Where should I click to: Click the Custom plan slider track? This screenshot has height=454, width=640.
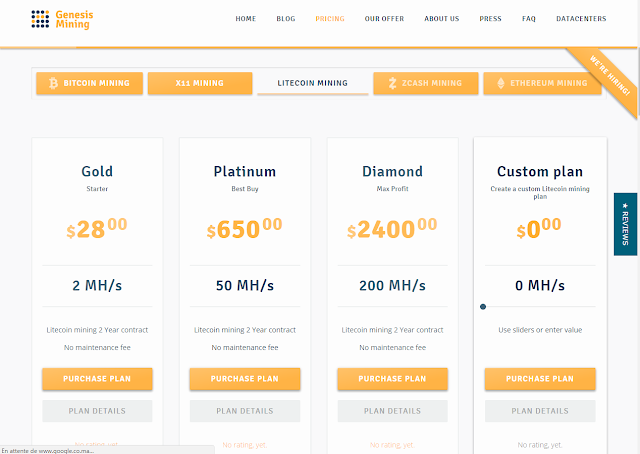click(x=540, y=307)
